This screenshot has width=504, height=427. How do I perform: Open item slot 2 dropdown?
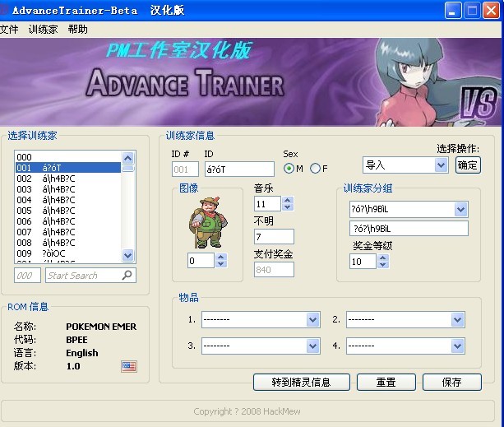coord(457,319)
